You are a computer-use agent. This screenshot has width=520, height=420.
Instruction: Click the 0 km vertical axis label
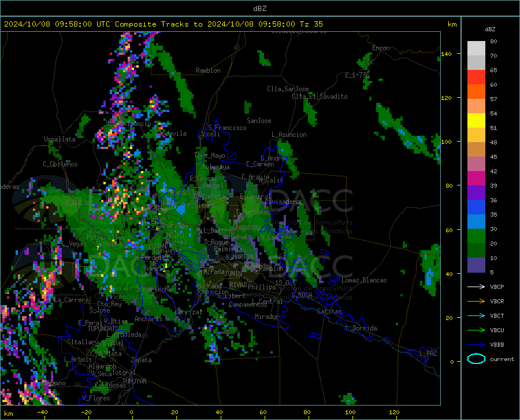click(452, 362)
